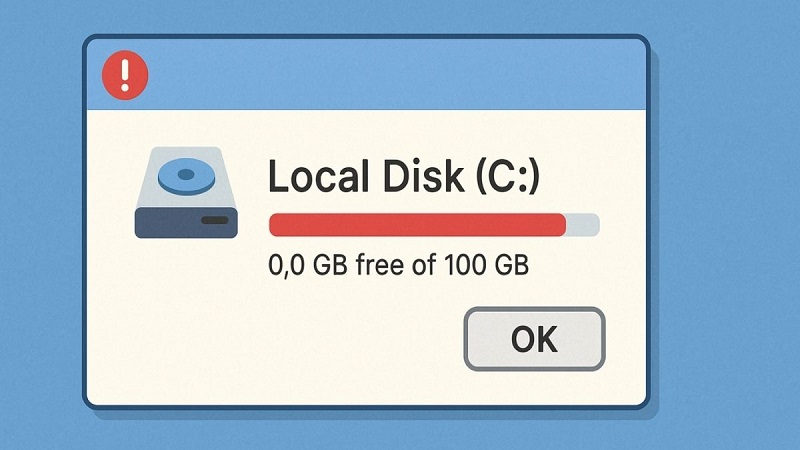Click the "0,0 GB free of 100 GB" text
This screenshot has width=800, height=450.
pyautogui.click(x=398, y=266)
